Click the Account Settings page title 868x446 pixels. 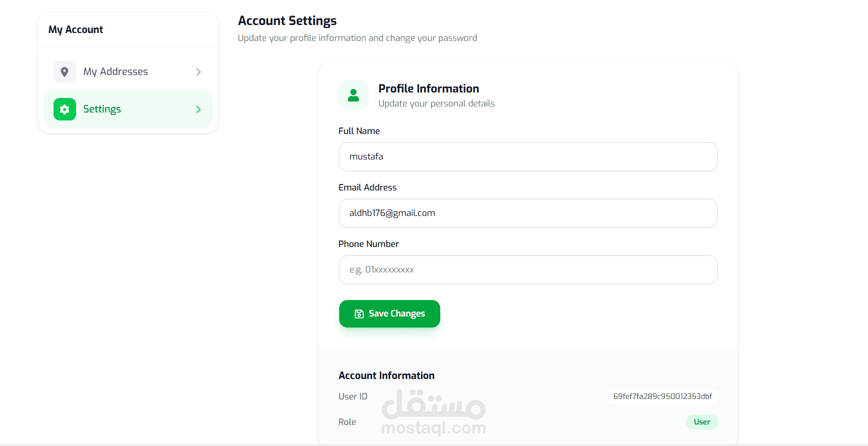pyautogui.click(x=287, y=21)
